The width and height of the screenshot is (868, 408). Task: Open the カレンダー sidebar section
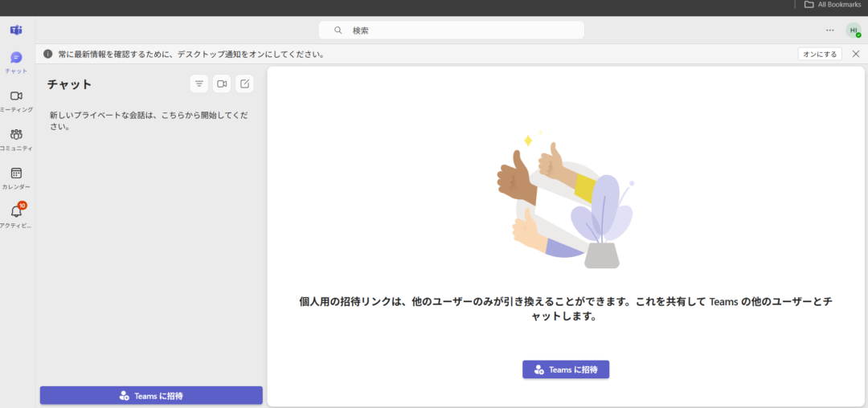coord(17,178)
